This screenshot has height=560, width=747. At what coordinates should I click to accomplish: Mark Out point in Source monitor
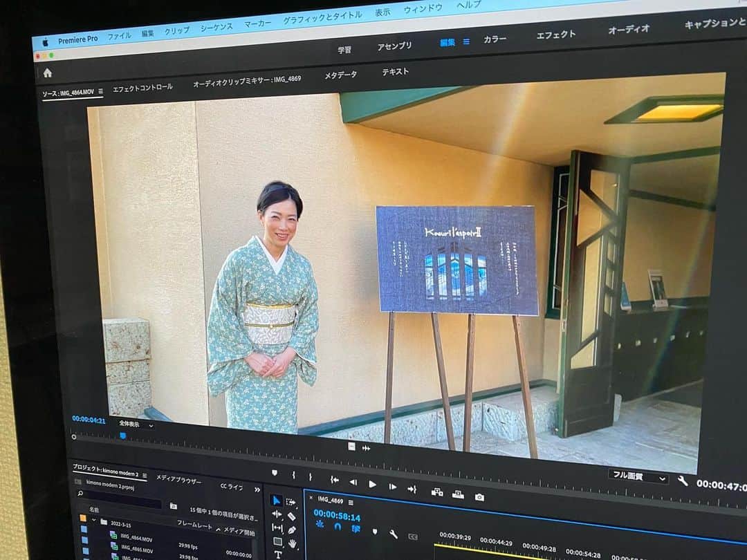[x=310, y=476]
